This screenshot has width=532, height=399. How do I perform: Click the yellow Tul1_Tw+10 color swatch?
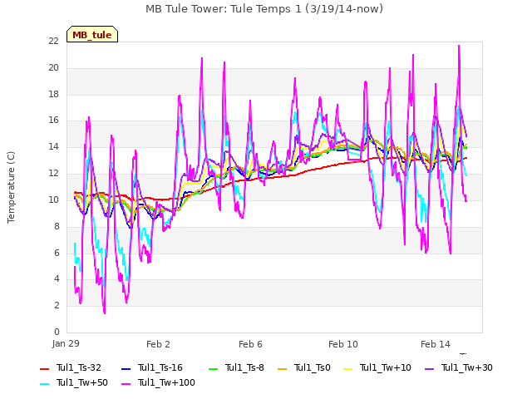click(348, 369)
